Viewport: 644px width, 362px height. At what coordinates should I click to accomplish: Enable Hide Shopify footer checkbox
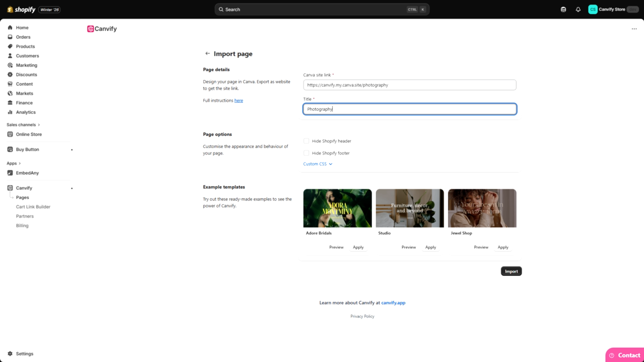[306, 153]
